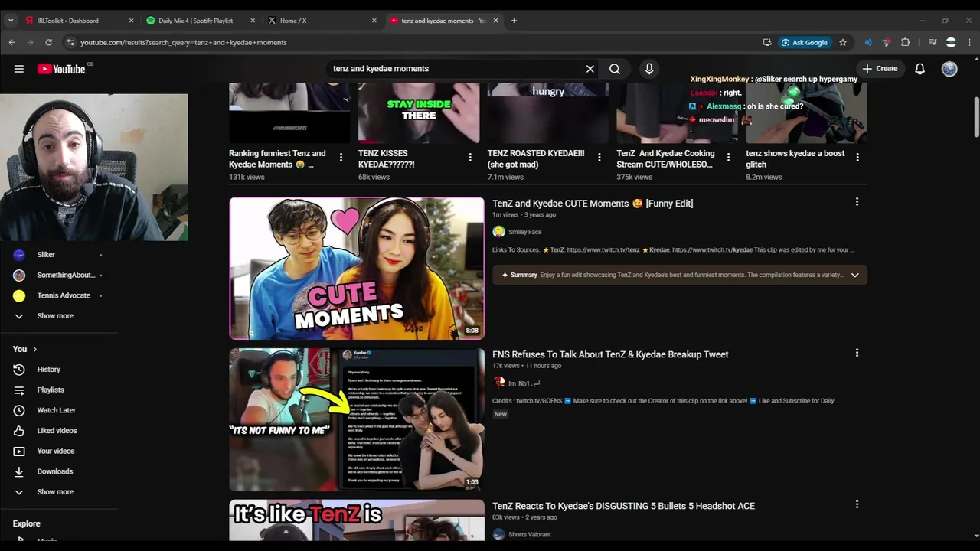Open options for TENZ KISSES KYEDAE short
The height and width of the screenshot is (551, 980).
[470, 157]
